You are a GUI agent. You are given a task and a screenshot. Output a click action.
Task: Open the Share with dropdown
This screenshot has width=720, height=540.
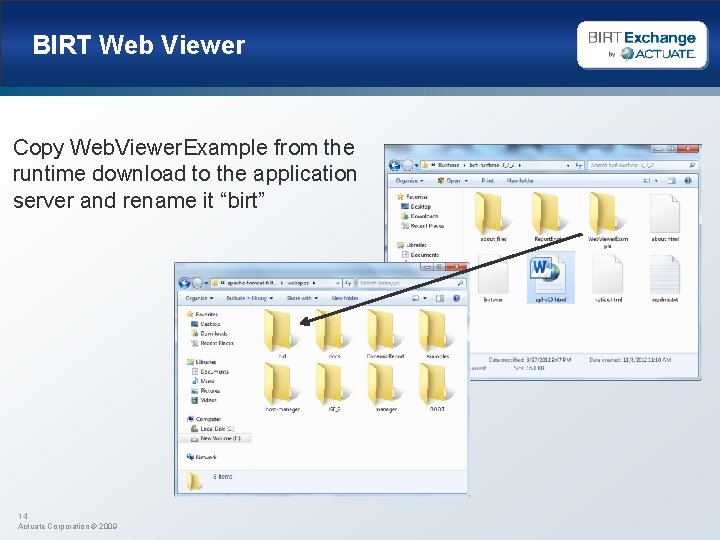(302, 298)
